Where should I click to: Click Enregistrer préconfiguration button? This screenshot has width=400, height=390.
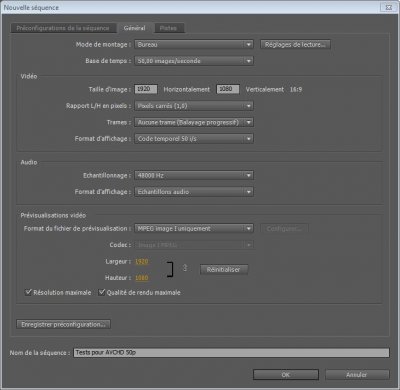pos(63,324)
